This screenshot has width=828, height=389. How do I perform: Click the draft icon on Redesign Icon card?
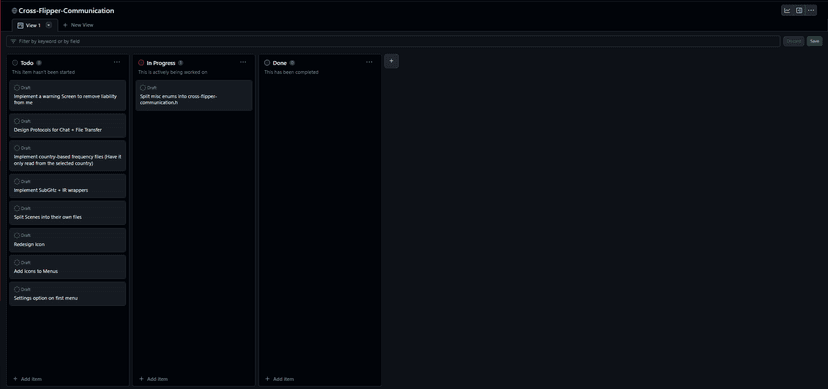click(17, 235)
